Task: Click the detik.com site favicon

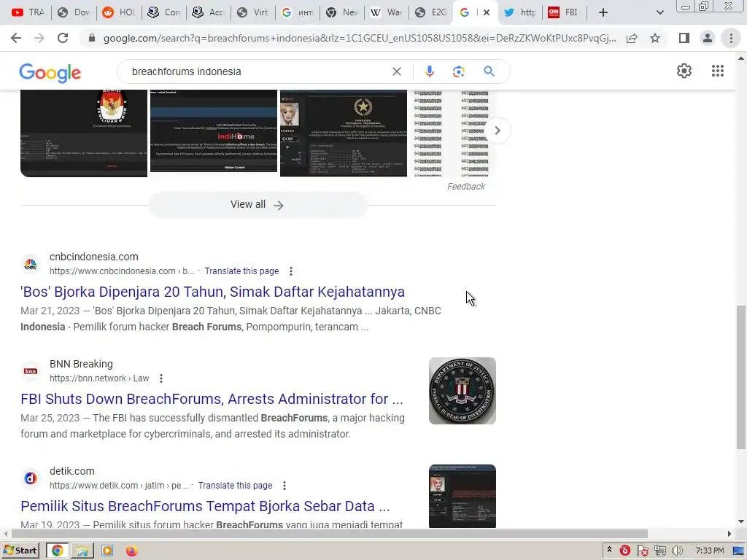Action: pyautogui.click(x=31, y=478)
